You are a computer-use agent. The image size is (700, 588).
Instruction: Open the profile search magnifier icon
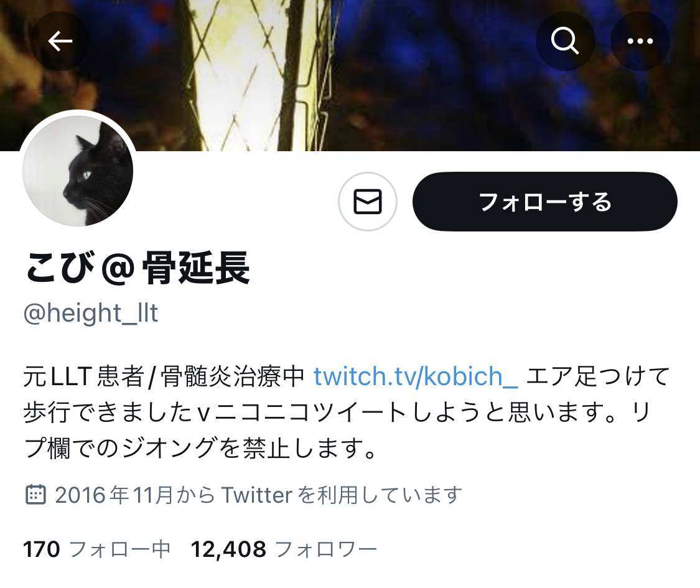tap(565, 41)
